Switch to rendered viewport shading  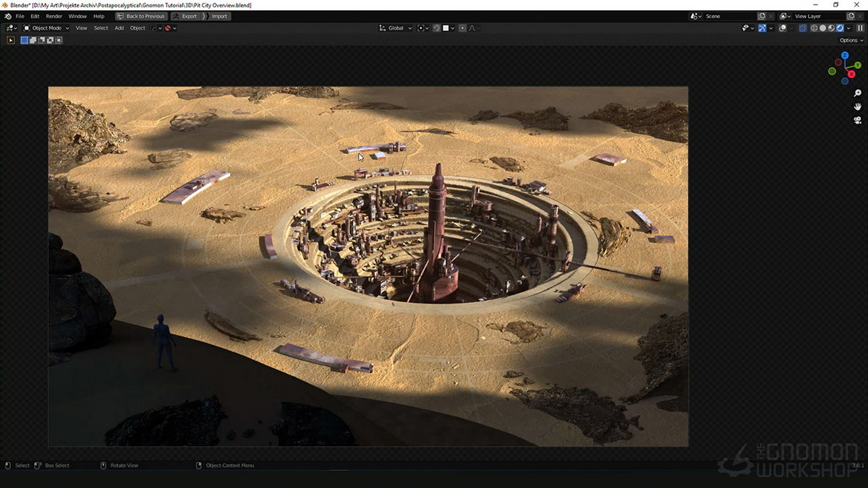pos(840,28)
